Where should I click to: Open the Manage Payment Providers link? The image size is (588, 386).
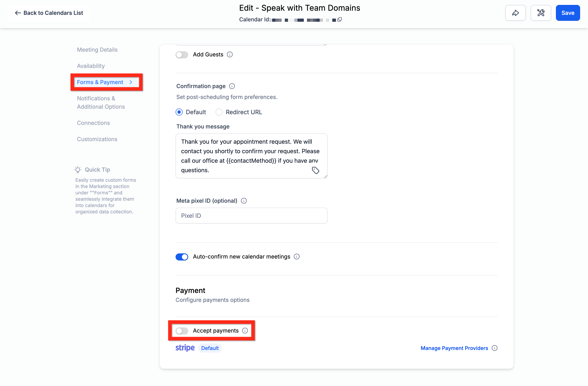pyautogui.click(x=454, y=348)
